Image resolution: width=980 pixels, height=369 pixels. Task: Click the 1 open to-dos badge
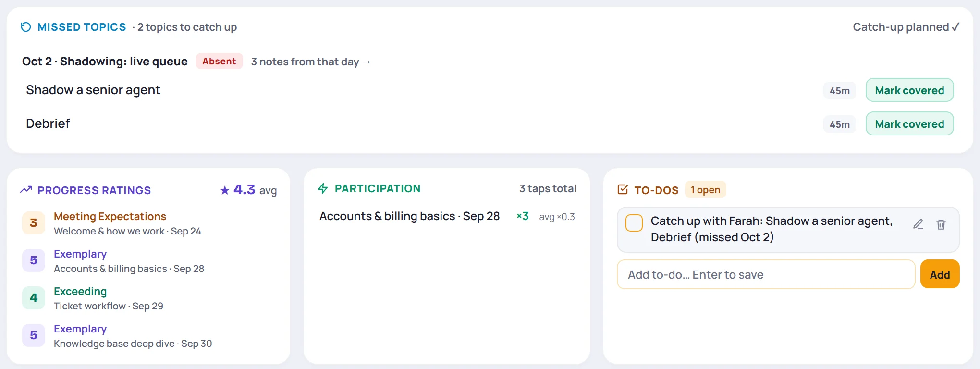tap(705, 190)
